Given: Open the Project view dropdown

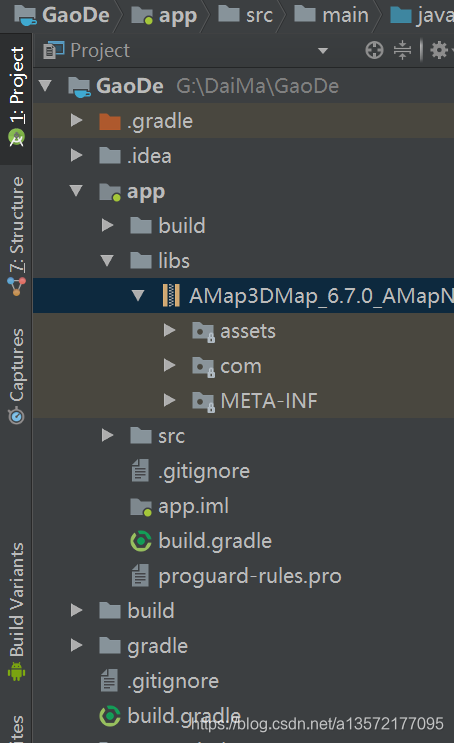Looking at the screenshot, I should pos(323,51).
